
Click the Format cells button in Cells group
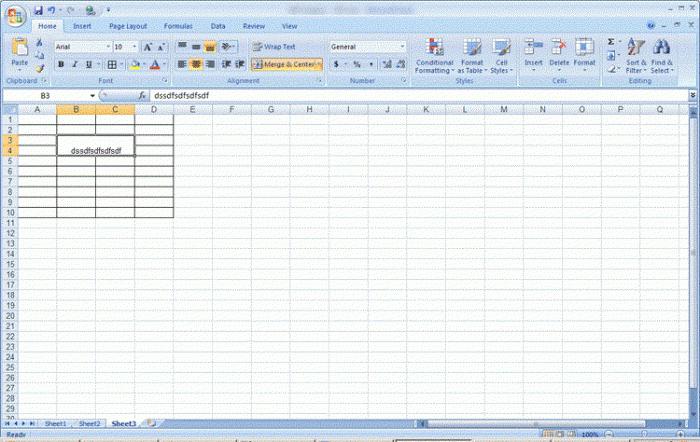click(584, 56)
